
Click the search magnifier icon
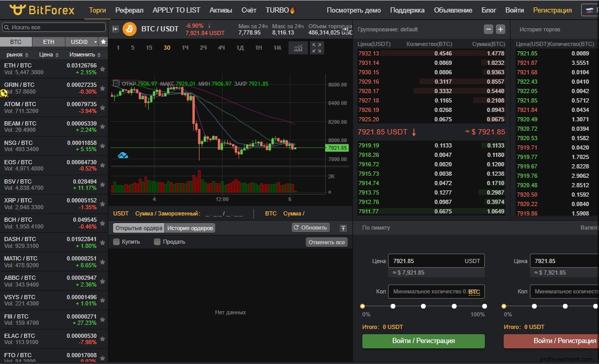click(x=6, y=28)
